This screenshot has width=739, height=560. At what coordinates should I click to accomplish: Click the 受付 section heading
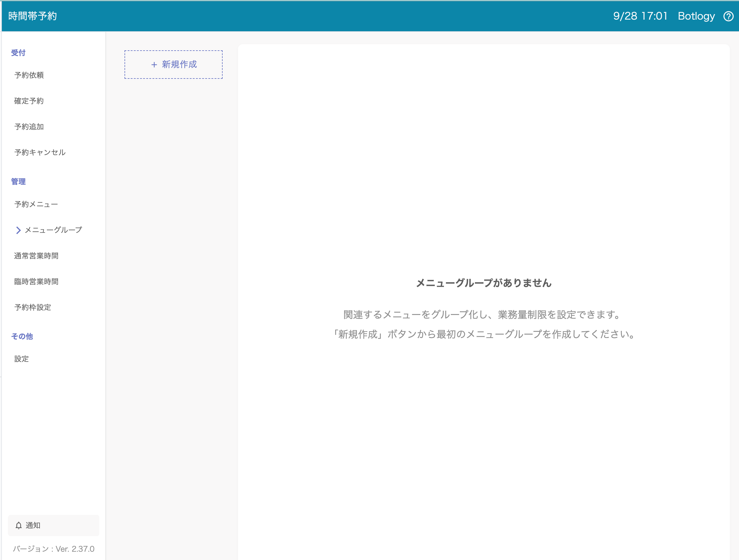pos(18,52)
